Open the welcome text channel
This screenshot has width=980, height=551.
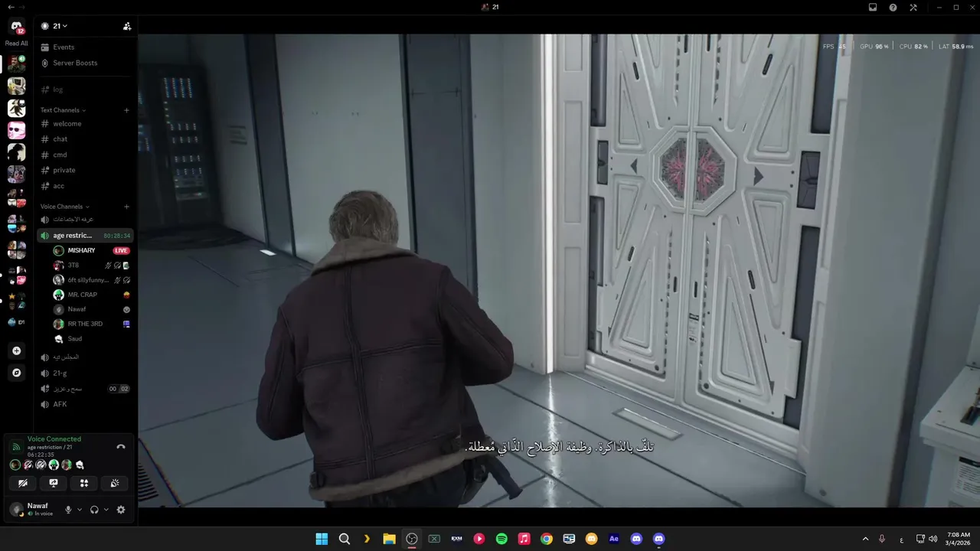pyautogui.click(x=84, y=124)
